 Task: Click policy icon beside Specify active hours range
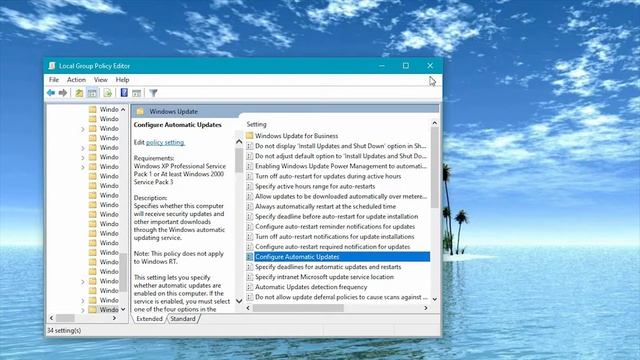click(250, 186)
